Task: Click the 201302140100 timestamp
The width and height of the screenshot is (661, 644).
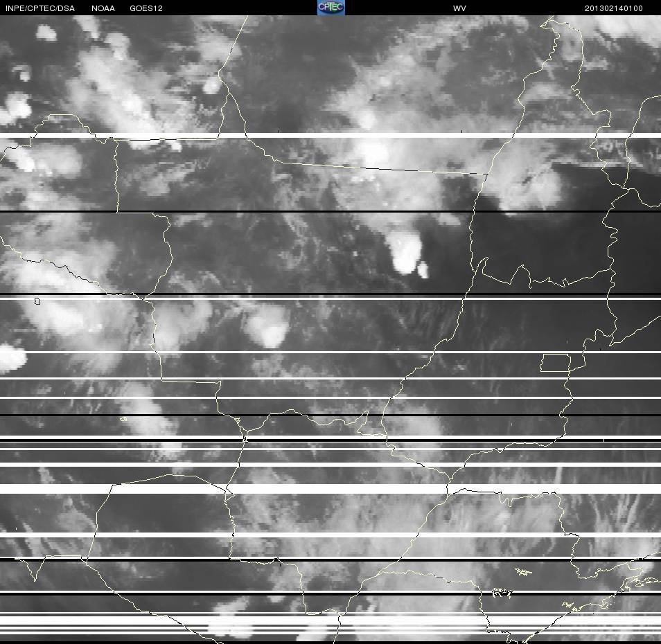Action: (x=613, y=8)
